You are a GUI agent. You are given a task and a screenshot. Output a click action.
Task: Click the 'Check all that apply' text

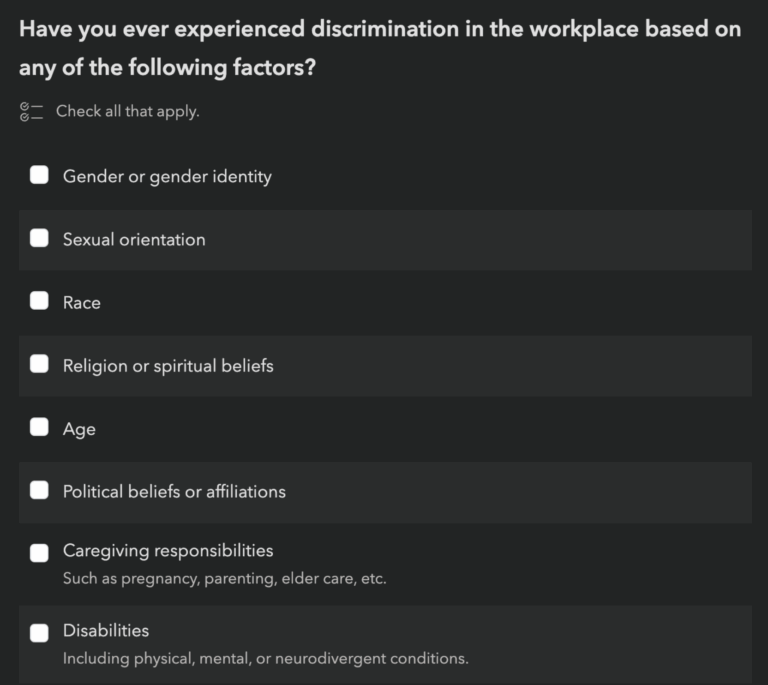pyautogui.click(x=128, y=111)
